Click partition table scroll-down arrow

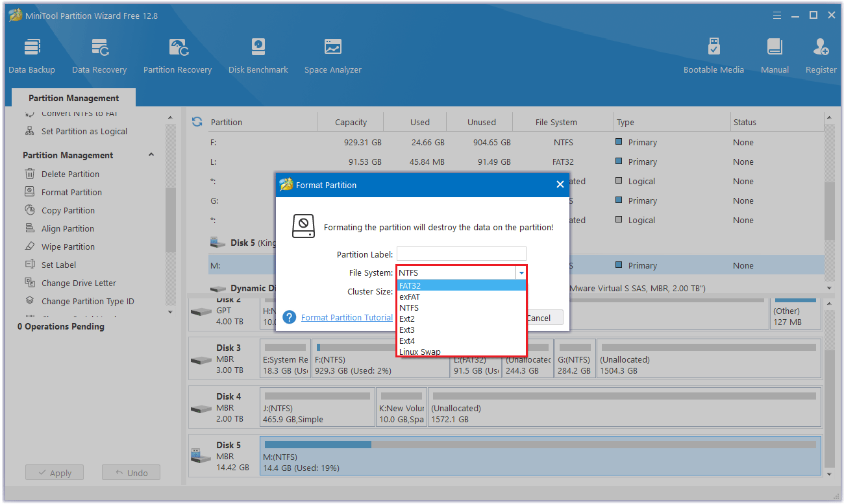coord(829,287)
